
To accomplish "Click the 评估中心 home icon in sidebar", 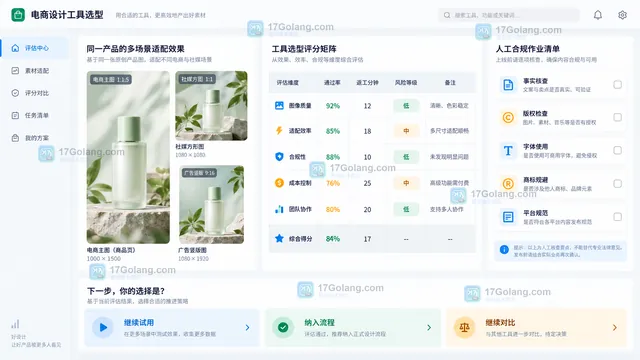I will [15, 48].
